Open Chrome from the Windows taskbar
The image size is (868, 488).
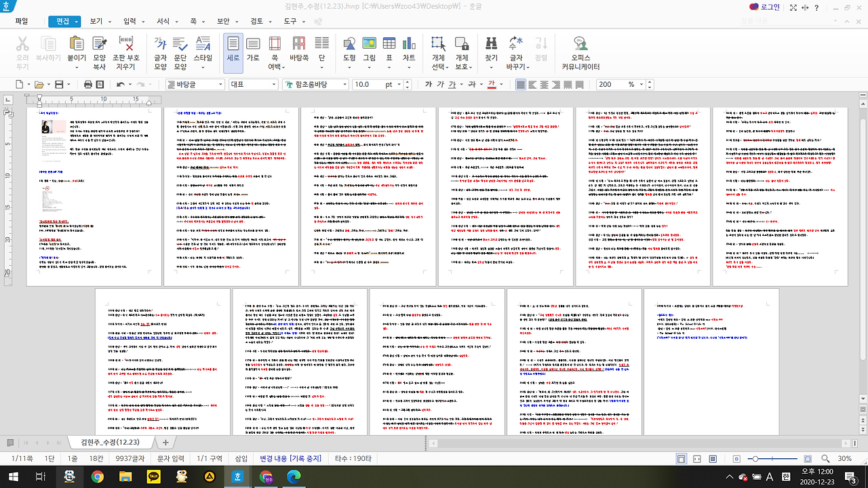97,476
